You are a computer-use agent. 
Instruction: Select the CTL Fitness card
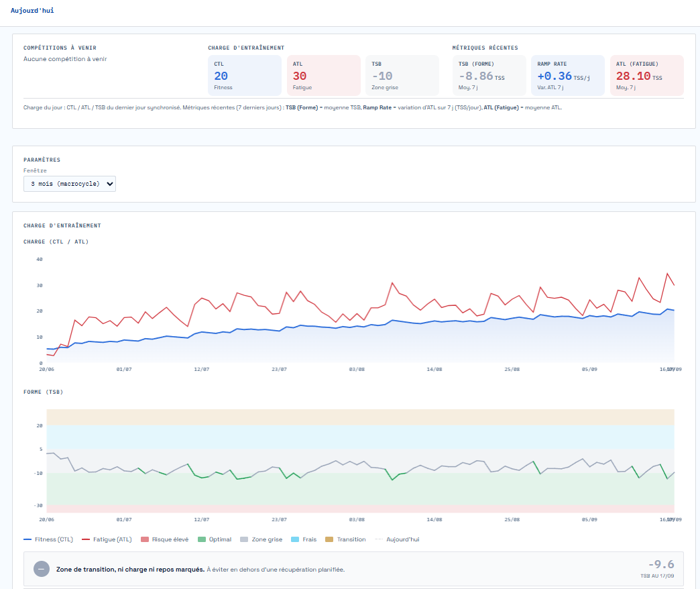245,75
